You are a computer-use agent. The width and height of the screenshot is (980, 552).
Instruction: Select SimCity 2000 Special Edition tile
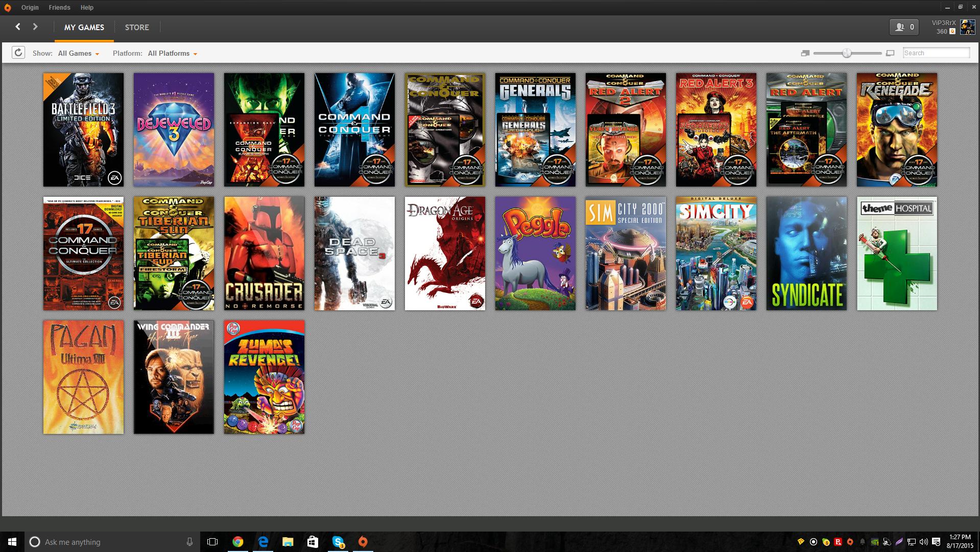[x=626, y=254]
